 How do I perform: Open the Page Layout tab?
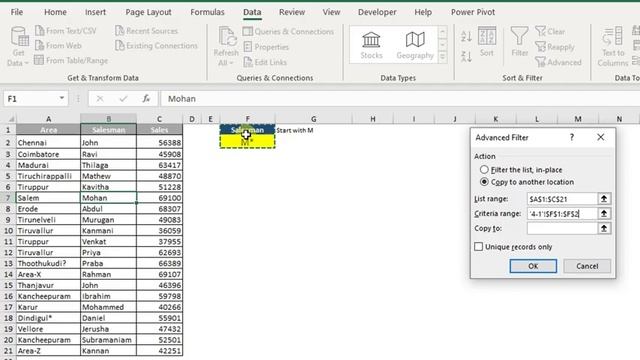[148, 12]
